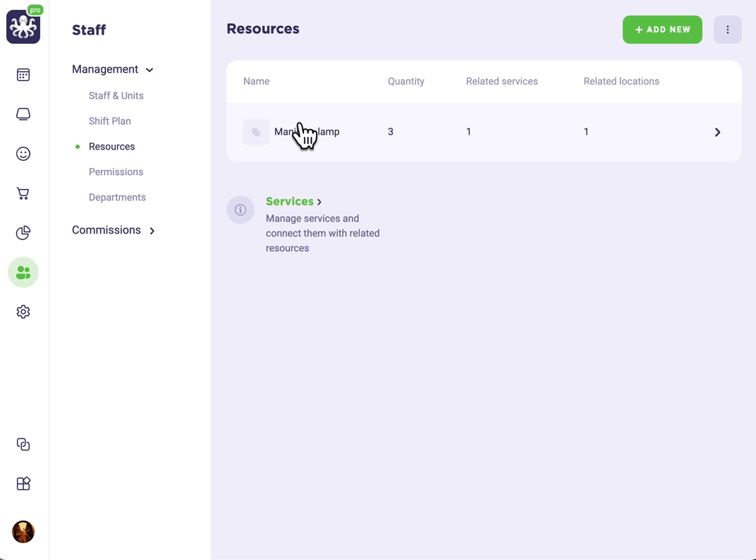The width and height of the screenshot is (756, 560).
Task: Follow the Services link
Action: (x=293, y=202)
